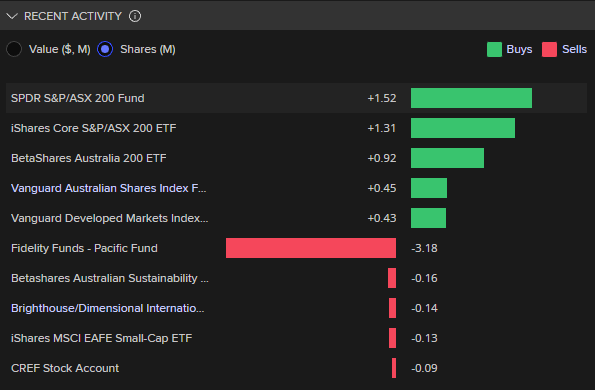
Task: Select the Shares (M) radio button
Action: (x=105, y=49)
